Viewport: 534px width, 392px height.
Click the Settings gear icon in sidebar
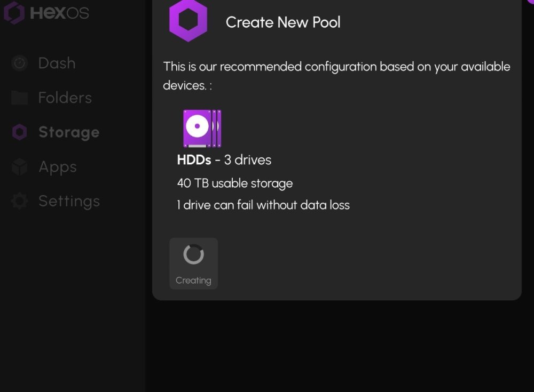coord(20,201)
